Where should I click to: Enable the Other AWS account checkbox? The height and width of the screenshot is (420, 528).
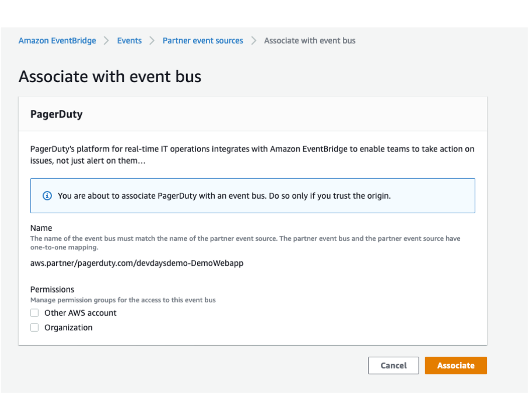(35, 313)
